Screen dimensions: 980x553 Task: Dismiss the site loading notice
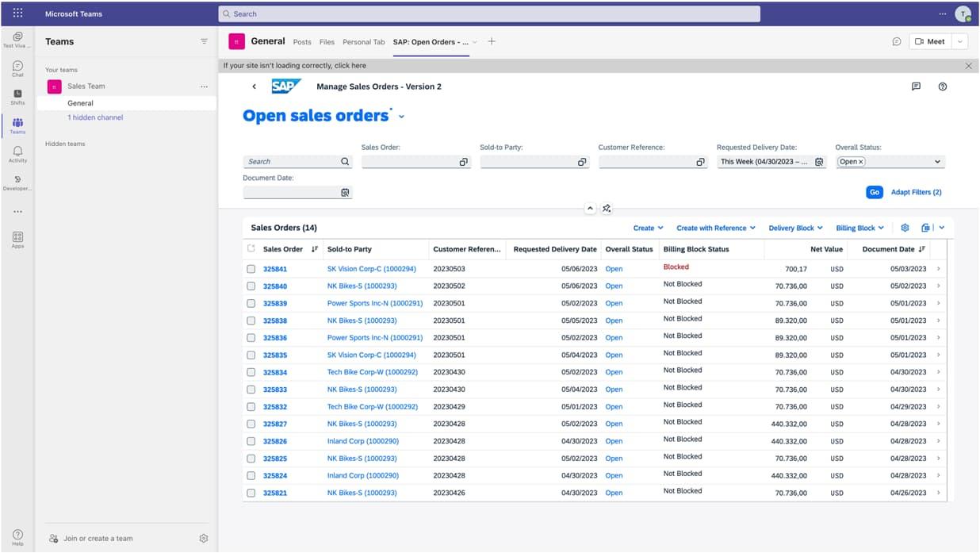coord(968,66)
